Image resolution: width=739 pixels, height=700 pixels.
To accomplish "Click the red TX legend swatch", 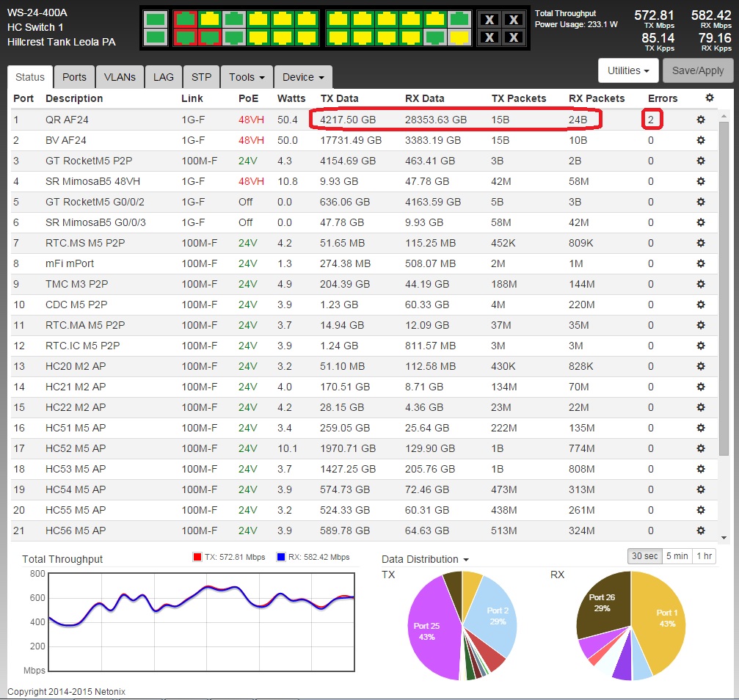I will point(197,558).
